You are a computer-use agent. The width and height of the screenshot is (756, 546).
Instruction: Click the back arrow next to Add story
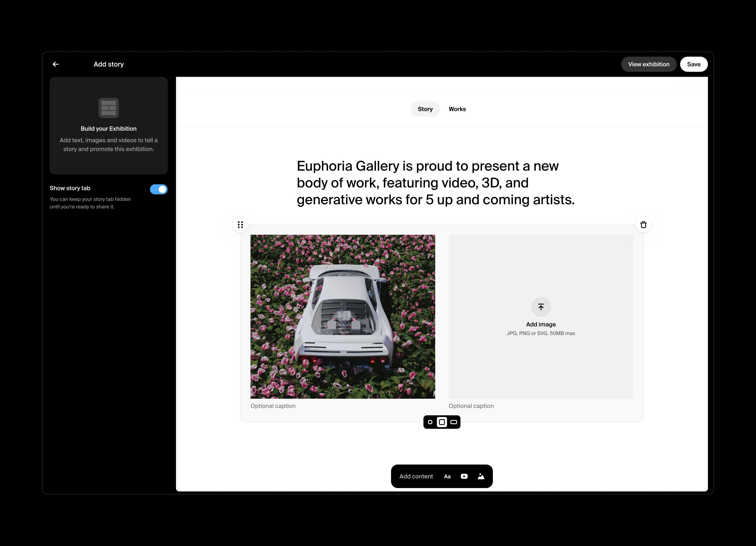coord(56,64)
